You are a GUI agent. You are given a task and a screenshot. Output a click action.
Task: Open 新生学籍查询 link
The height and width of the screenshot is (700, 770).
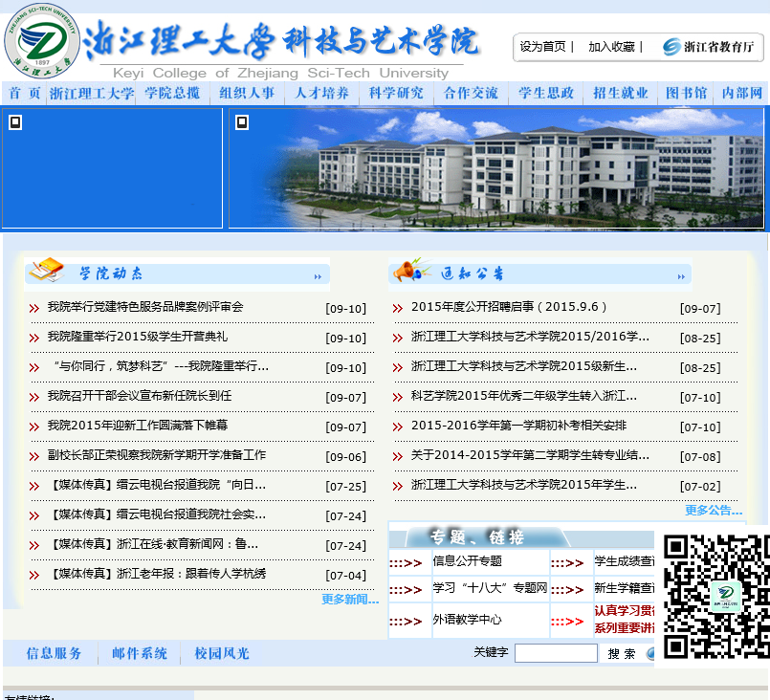625,587
